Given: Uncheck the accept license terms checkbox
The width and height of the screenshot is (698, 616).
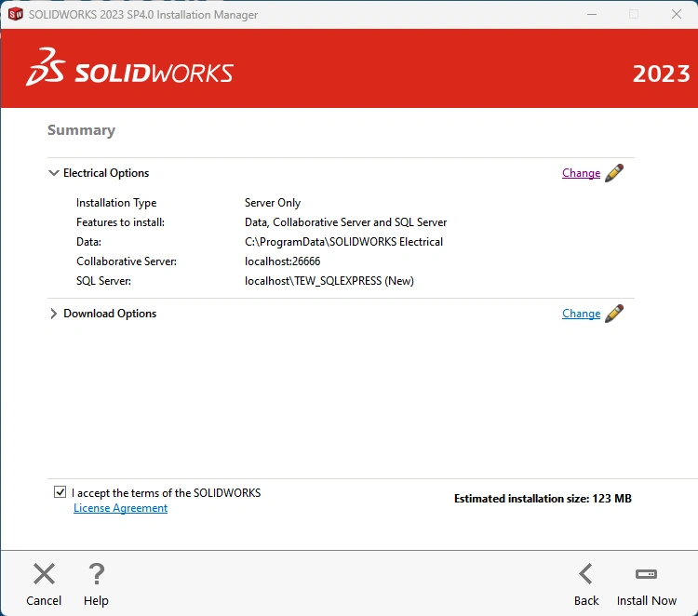Looking at the screenshot, I should click(60, 492).
